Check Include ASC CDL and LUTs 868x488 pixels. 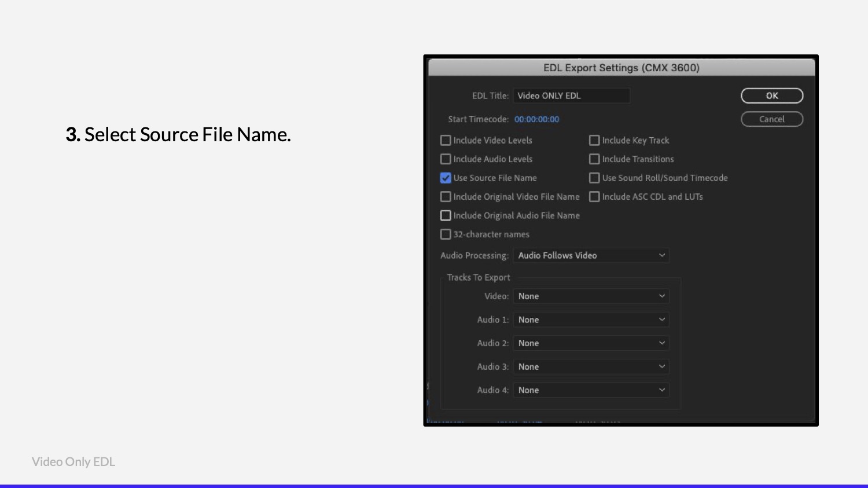coord(594,197)
